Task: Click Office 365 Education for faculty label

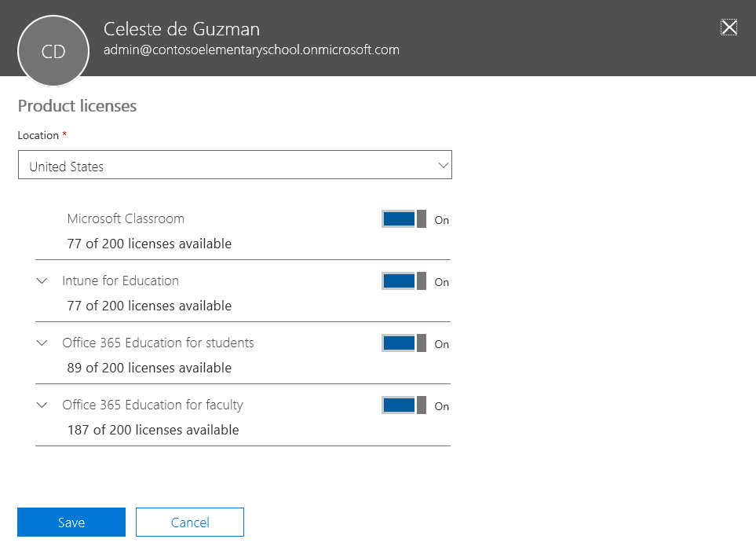Action: click(152, 405)
